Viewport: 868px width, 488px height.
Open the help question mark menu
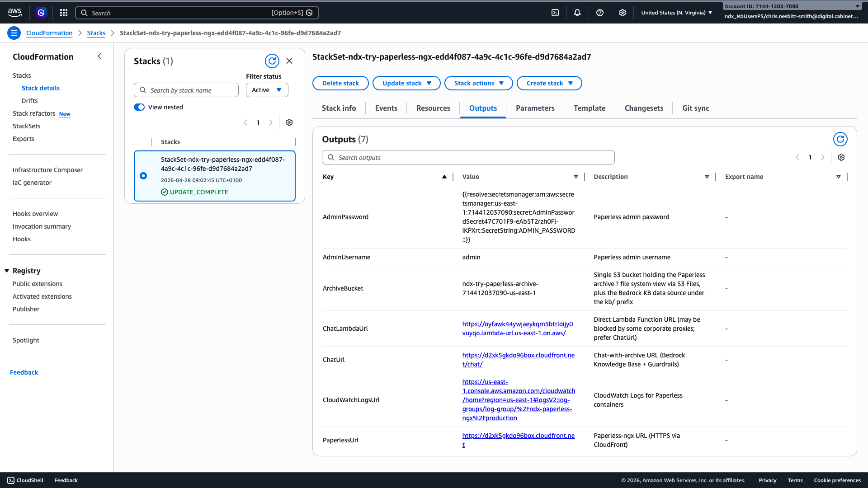[600, 13]
